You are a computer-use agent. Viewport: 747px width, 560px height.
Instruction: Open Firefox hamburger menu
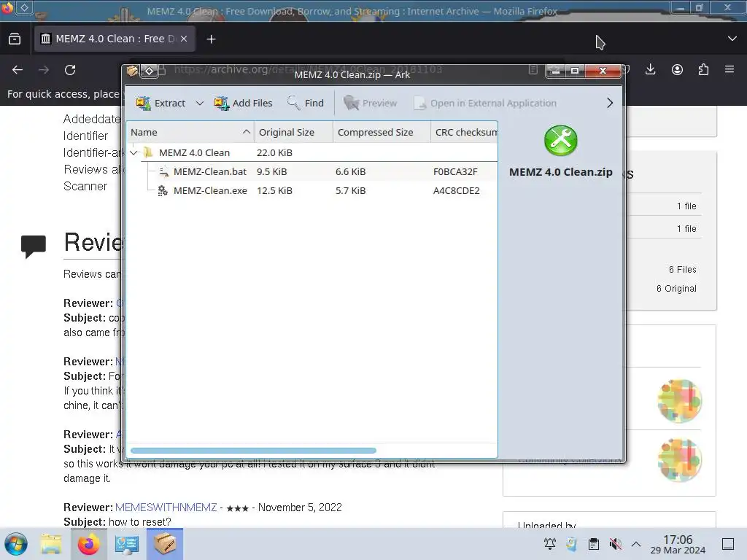729,70
